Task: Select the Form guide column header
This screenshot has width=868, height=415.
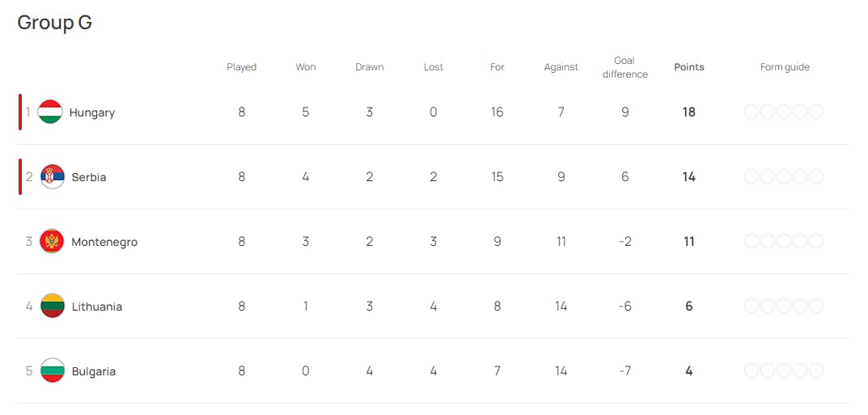Action: [x=785, y=67]
